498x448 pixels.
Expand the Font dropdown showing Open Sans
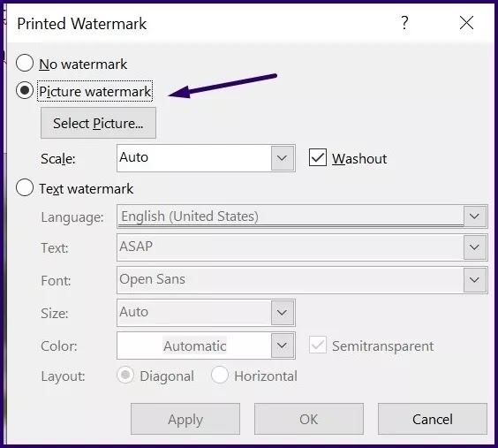[x=474, y=280]
